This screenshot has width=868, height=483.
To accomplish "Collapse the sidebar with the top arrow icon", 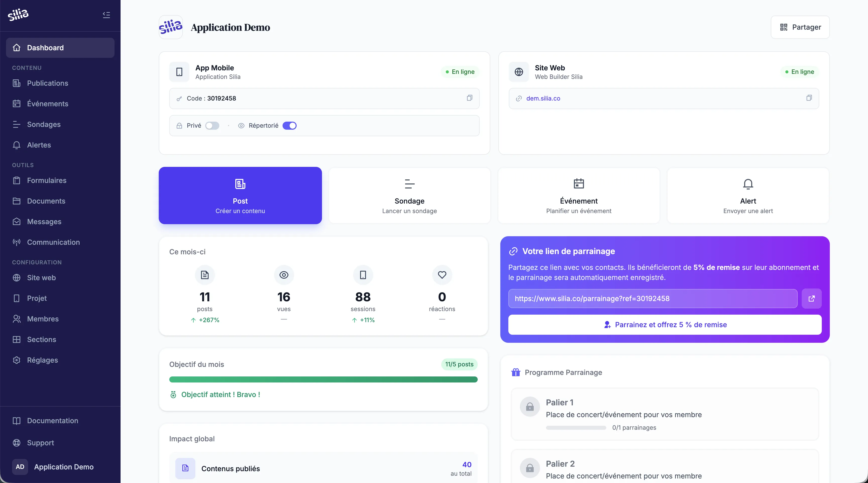I will [106, 15].
